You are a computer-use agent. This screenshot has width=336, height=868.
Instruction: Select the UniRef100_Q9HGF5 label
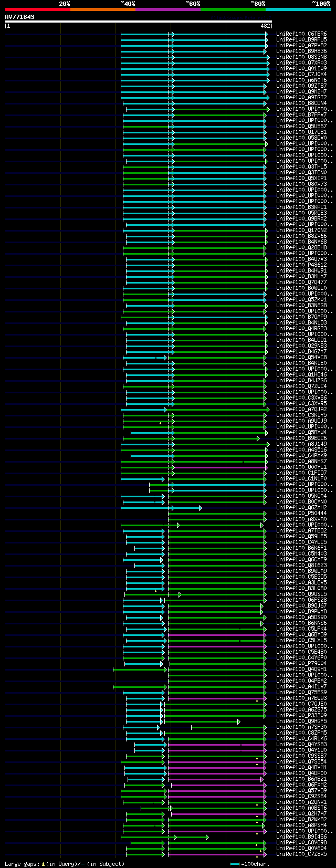pos(301,721)
